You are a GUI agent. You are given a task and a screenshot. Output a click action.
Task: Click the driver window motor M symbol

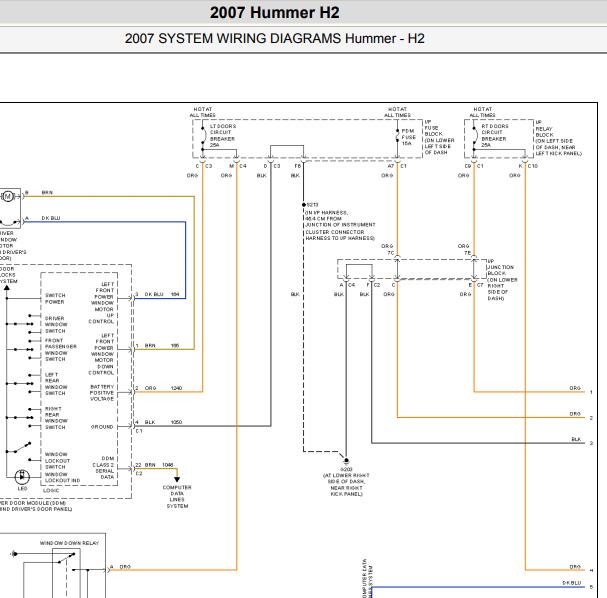coord(7,197)
